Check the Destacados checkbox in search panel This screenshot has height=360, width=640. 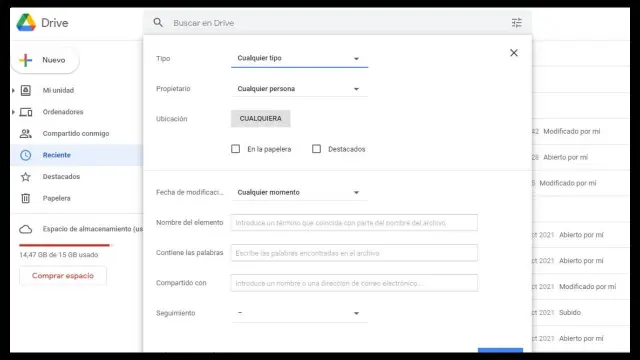pyautogui.click(x=316, y=149)
